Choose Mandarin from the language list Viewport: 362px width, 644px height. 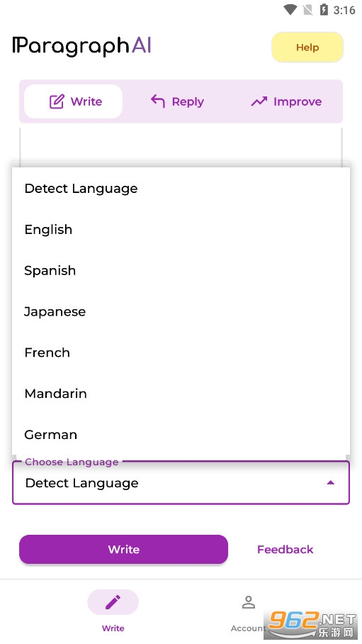coord(181,394)
